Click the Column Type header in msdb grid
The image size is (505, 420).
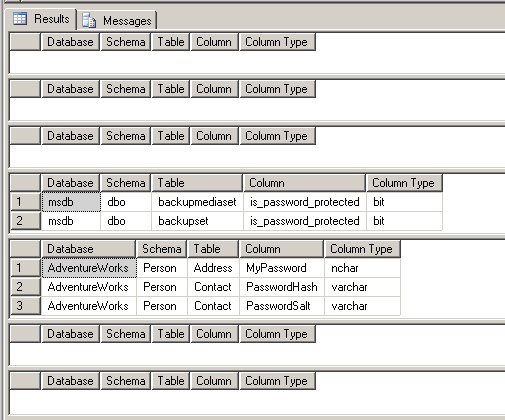[404, 183]
